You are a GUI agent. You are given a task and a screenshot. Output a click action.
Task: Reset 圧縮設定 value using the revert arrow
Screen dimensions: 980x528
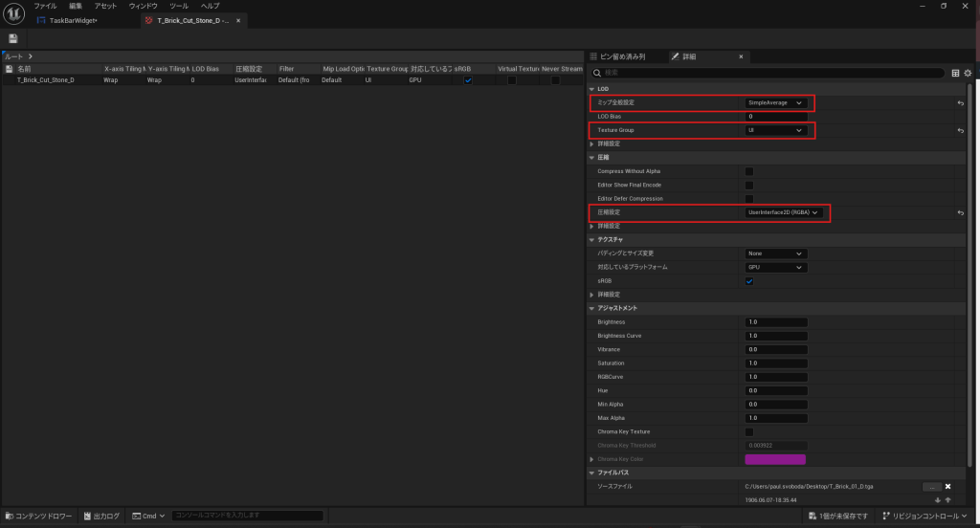[x=960, y=212]
